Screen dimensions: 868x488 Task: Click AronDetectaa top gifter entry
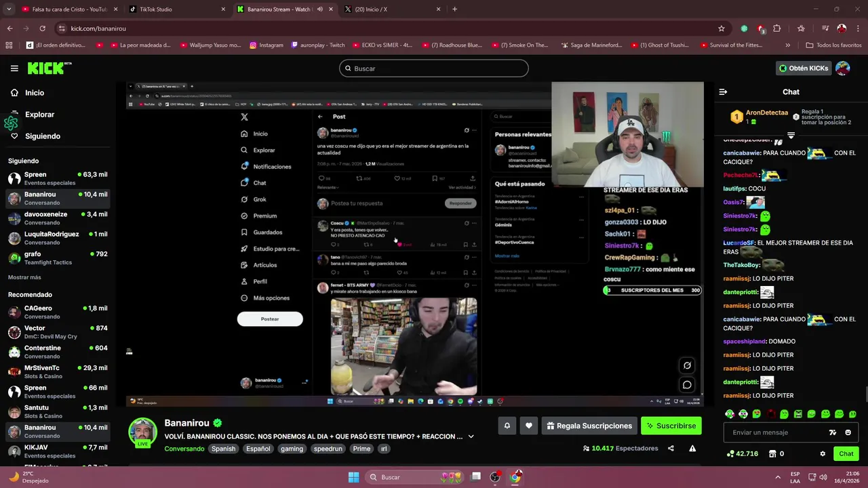[759, 117]
